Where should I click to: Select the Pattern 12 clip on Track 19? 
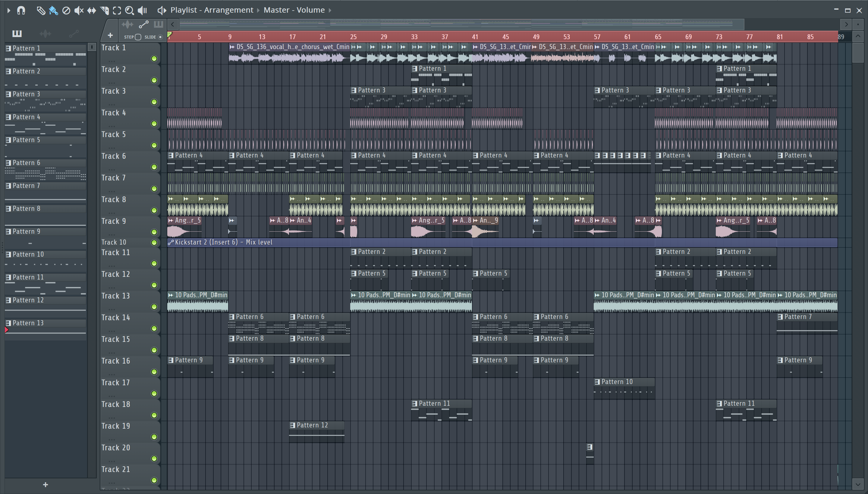(316, 432)
